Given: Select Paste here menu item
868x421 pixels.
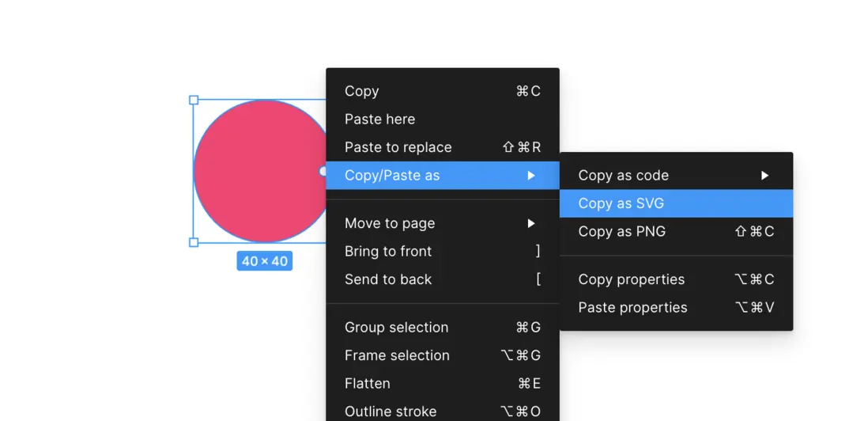Looking at the screenshot, I should click(380, 119).
